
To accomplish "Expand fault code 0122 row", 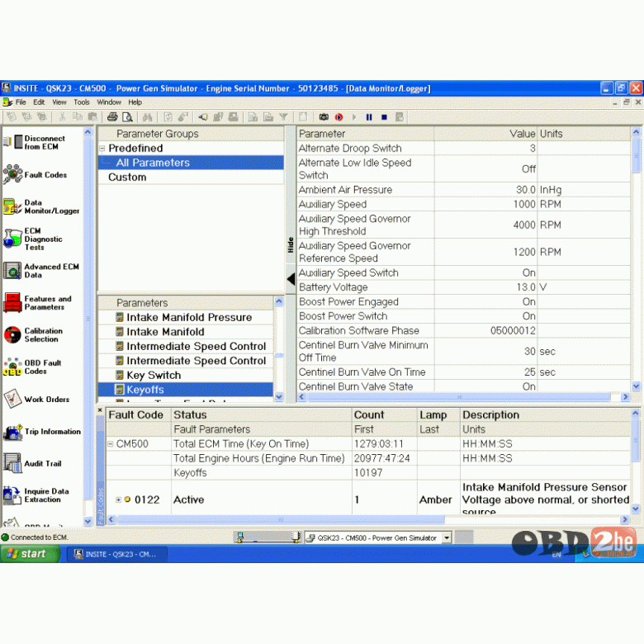I will tap(118, 500).
